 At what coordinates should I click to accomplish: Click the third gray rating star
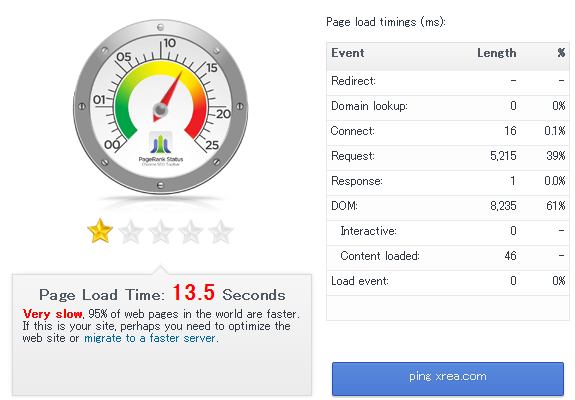[x=161, y=232]
